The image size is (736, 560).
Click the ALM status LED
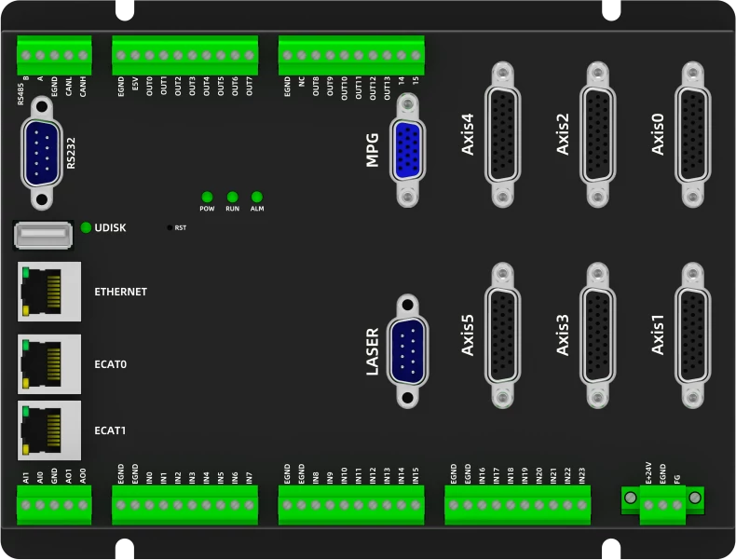pos(257,197)
